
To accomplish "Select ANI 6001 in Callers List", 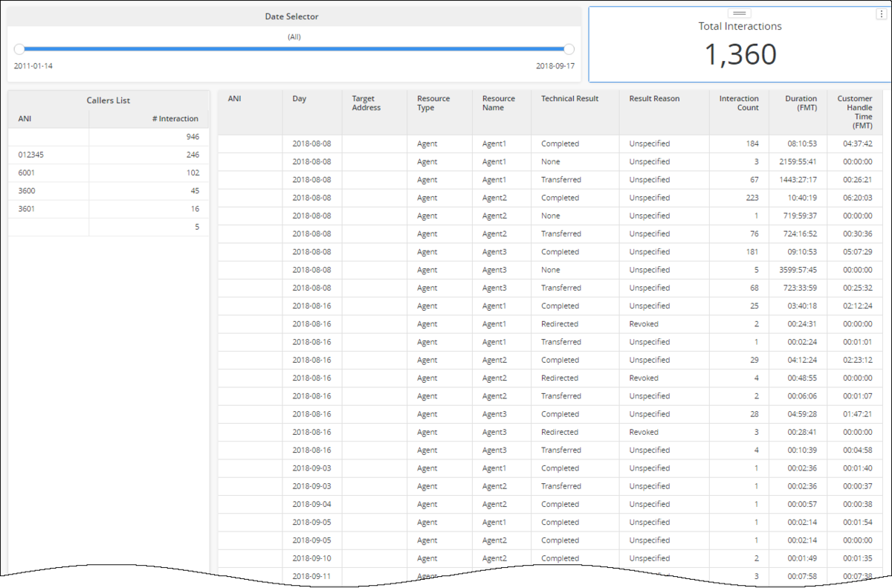I will coord(109,173).
